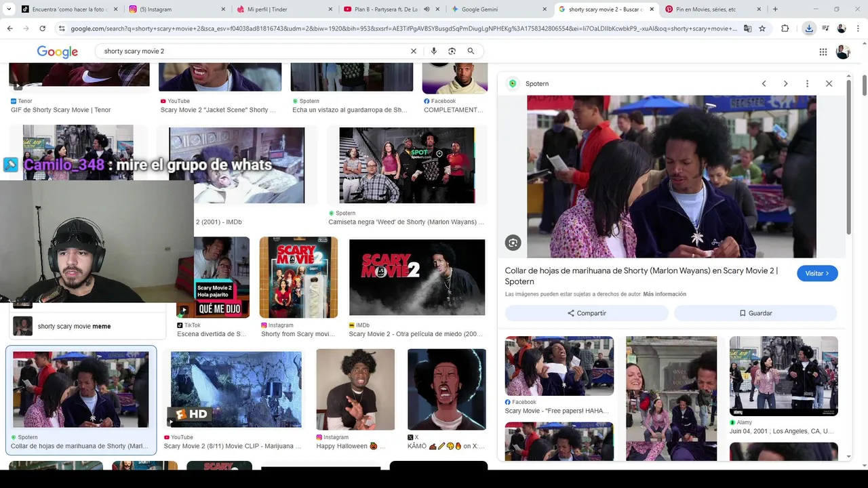Search by image with Google Lens
Screen dimensions: 868x488
tap(452, 51)
